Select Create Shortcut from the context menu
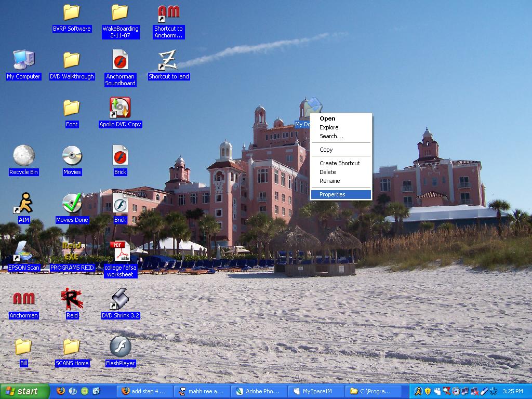The height and width of the screenshot is (399, 532). tap(341, 163)
